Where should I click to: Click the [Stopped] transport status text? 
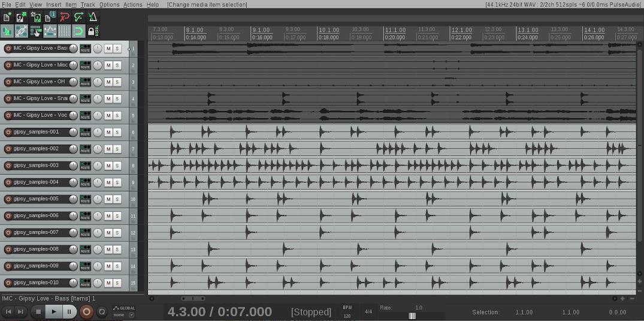[x=311, y=312]
